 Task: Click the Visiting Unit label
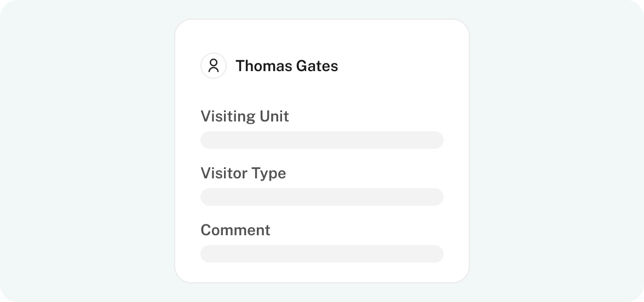pos(245,117)
